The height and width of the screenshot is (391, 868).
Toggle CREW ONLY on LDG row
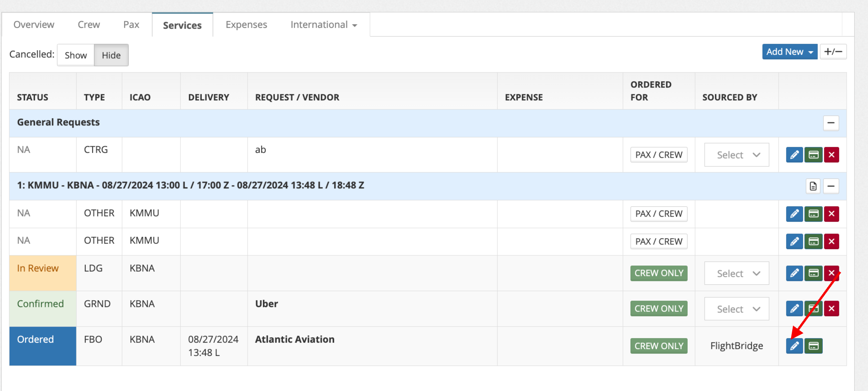659,273
